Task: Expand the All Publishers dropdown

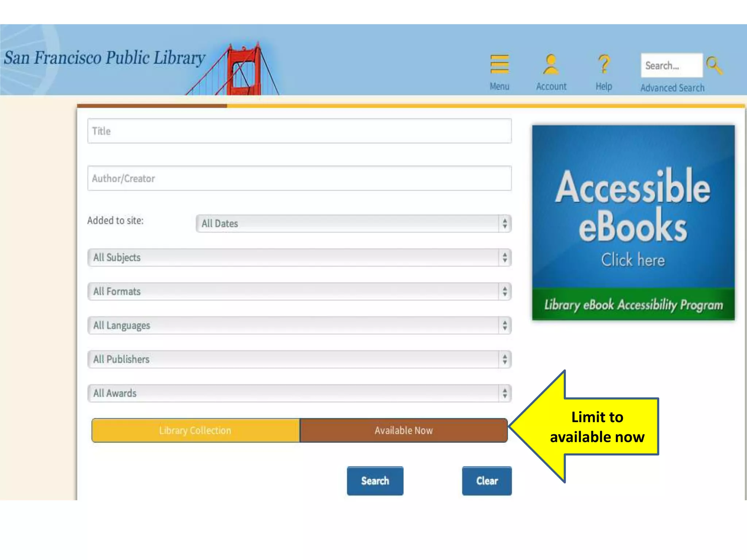Action: point(299,359)
